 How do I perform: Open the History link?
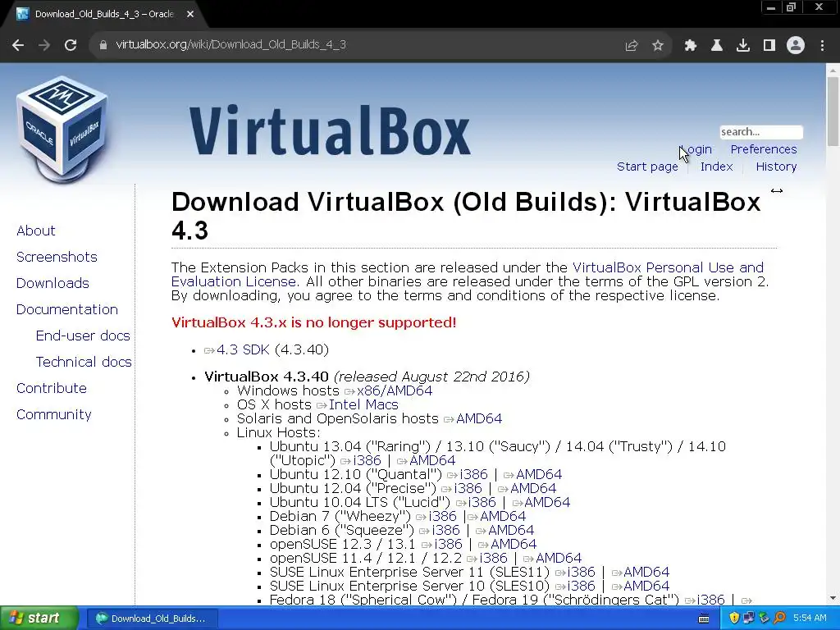(776, 167)
